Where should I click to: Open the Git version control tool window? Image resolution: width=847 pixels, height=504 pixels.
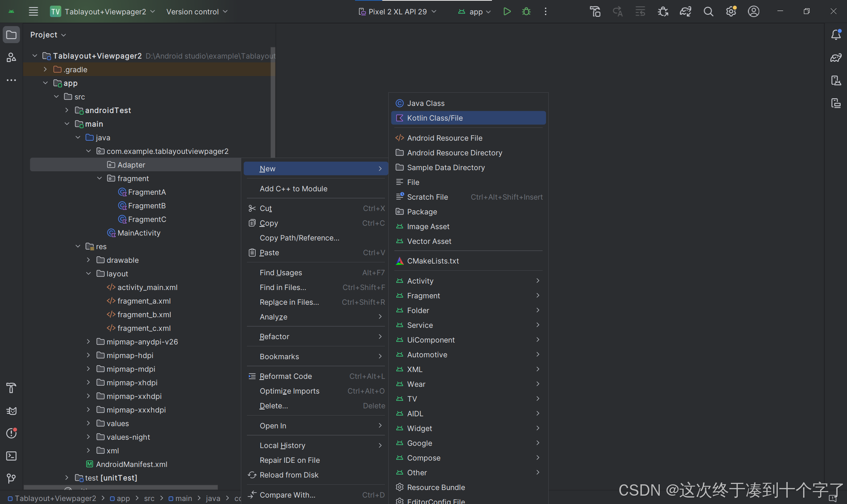(11, 479)
